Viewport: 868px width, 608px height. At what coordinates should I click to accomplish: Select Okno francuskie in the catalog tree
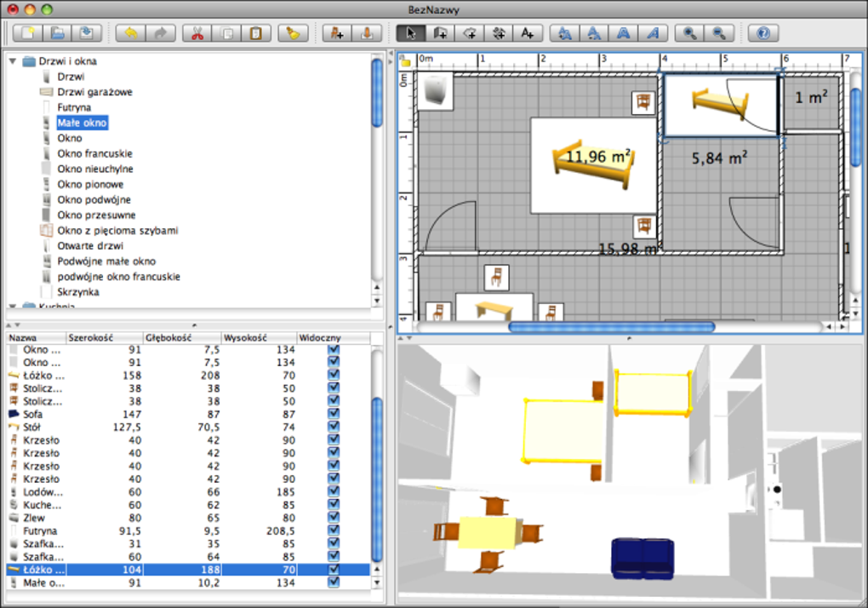tap(94, 153)
